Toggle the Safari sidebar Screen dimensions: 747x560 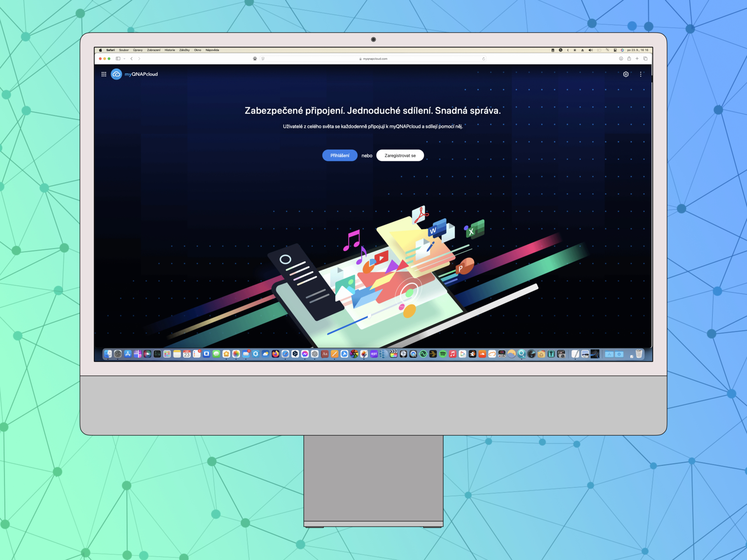(x=118, y=59)
